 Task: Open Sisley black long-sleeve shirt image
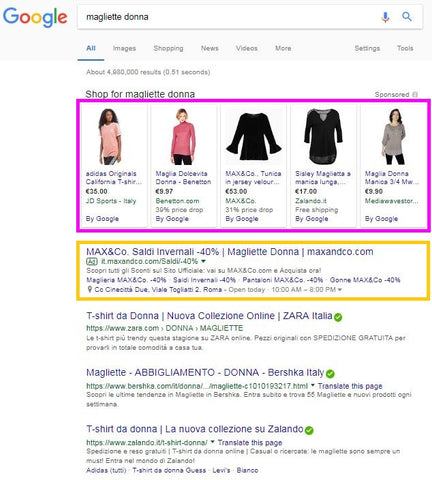[x=323, y=137]
